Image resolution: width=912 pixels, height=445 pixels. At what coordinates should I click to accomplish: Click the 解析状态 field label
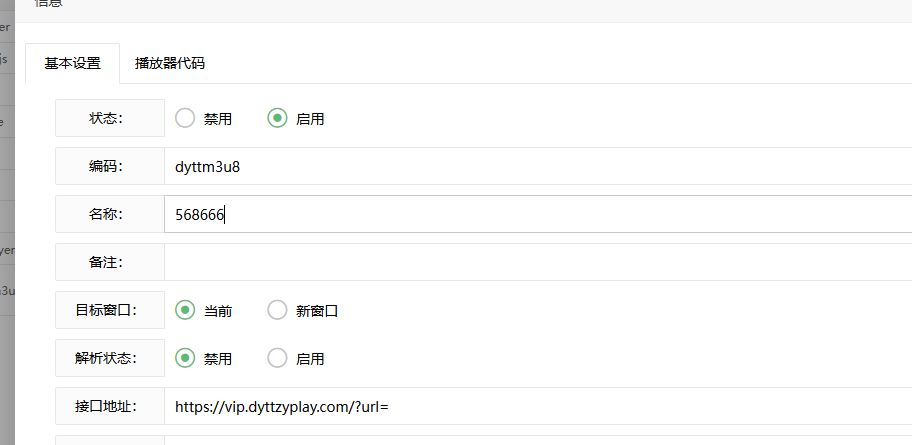click(109, 358)
